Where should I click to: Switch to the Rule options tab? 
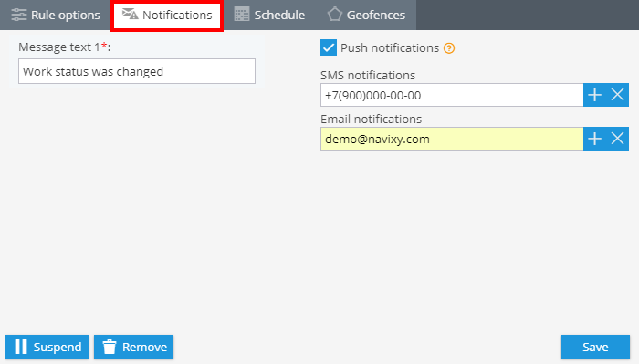click(56, 15)
